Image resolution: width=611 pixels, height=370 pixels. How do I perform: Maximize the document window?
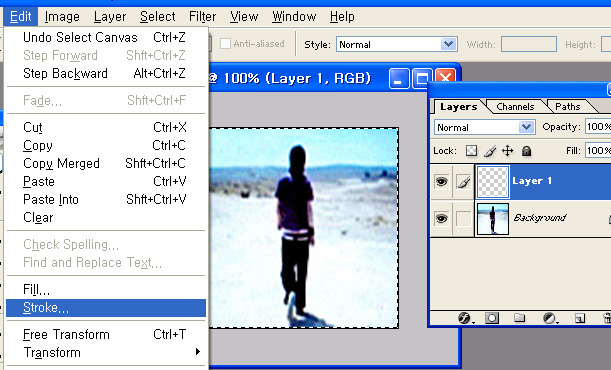click(422, 79)
